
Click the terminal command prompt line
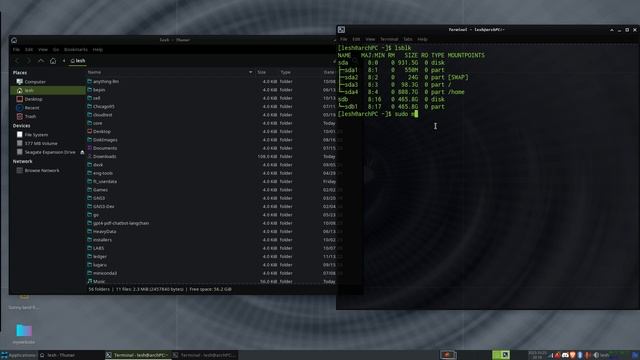[378, 114]
